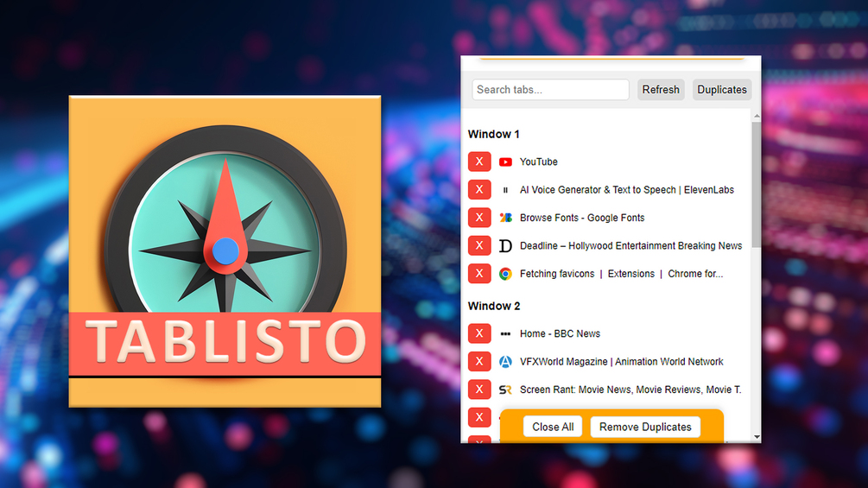Image resolution: width=868 pixels, height=488 pixels.
Task: Click the Window 1 group heading
Action: click(494, 134)
